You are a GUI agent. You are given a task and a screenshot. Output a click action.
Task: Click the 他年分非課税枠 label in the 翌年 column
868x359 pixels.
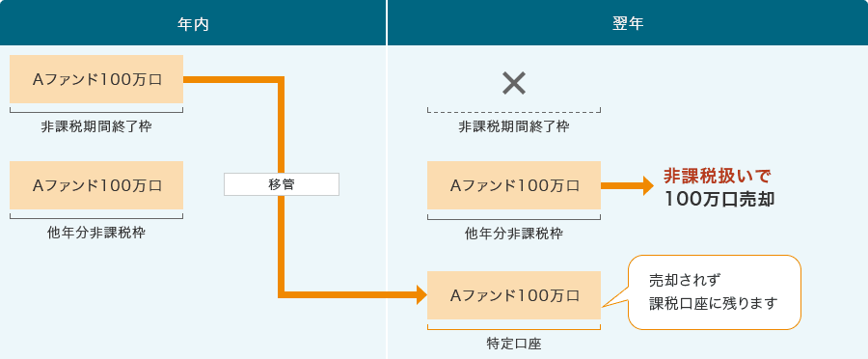tap(514, 234)
